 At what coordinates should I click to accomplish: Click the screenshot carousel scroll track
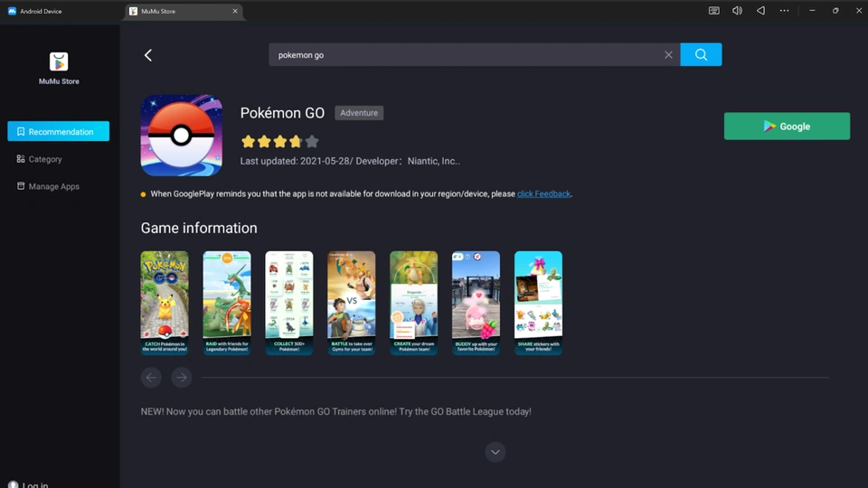point(515,378)
